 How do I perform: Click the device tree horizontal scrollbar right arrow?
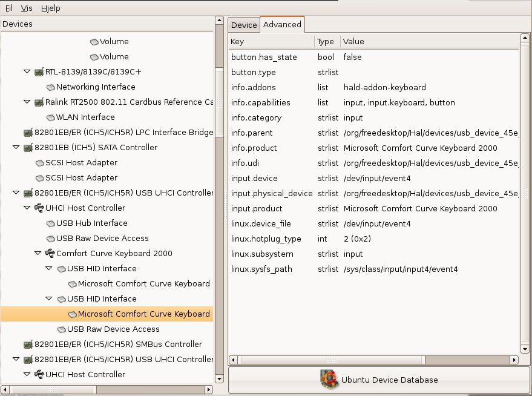click(209, 389)
